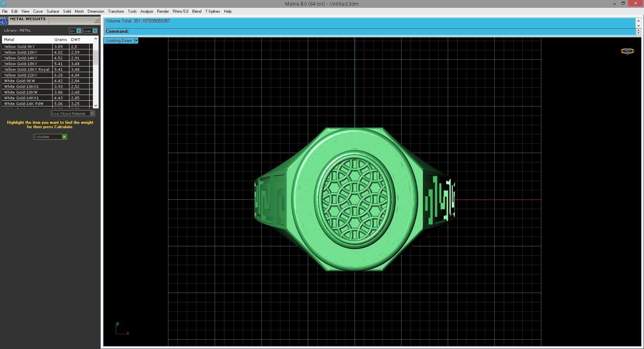644x349 pixels.
Task: Close the Matrix application window
Action: [635, 4]
